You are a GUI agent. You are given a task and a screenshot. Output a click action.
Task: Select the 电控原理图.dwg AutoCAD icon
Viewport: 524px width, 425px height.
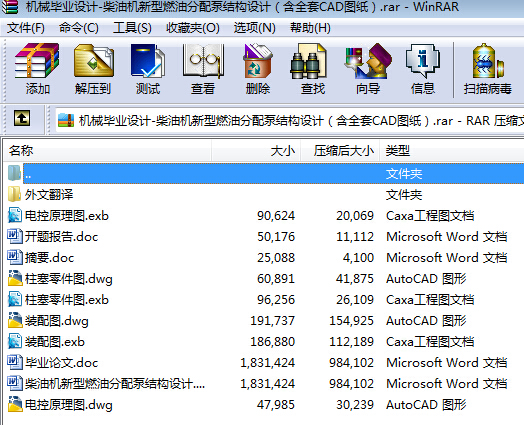click(15, 404)
